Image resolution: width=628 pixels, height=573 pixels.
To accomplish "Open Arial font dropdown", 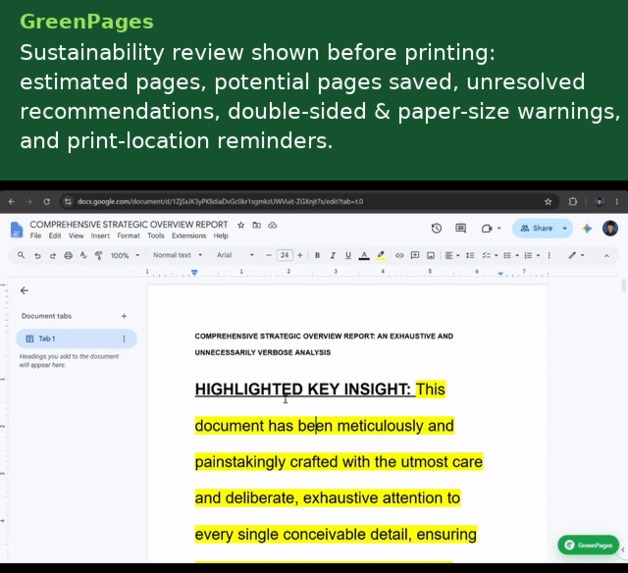I will tap(235, 255).
